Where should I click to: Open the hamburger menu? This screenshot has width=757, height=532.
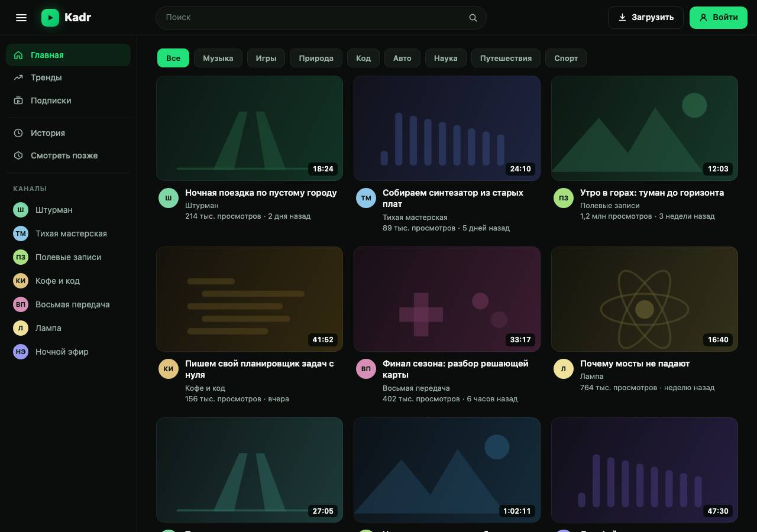[21, 18]
